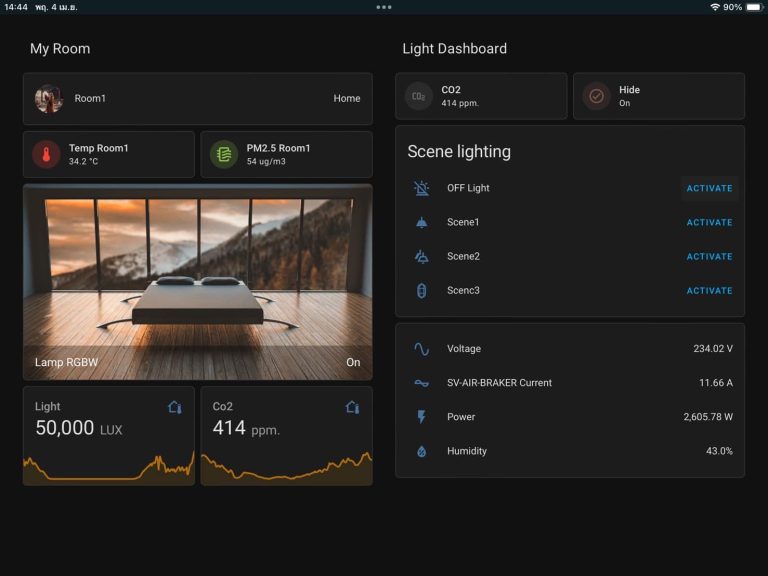This screenshot has height=576, width=768.
Task: Click the thermometer icon for Temp Room1
Action: [46, 154]
